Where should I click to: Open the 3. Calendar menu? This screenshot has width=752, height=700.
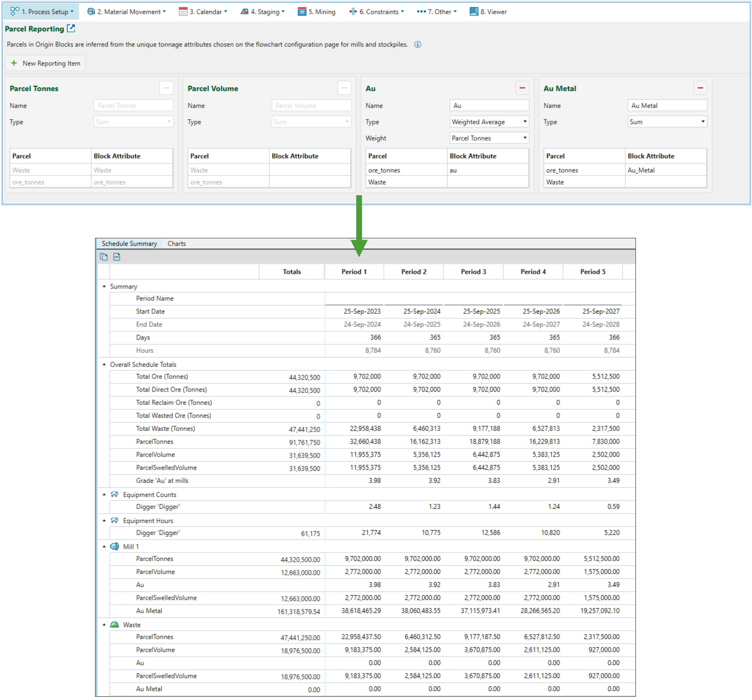[x=203, y=12]
